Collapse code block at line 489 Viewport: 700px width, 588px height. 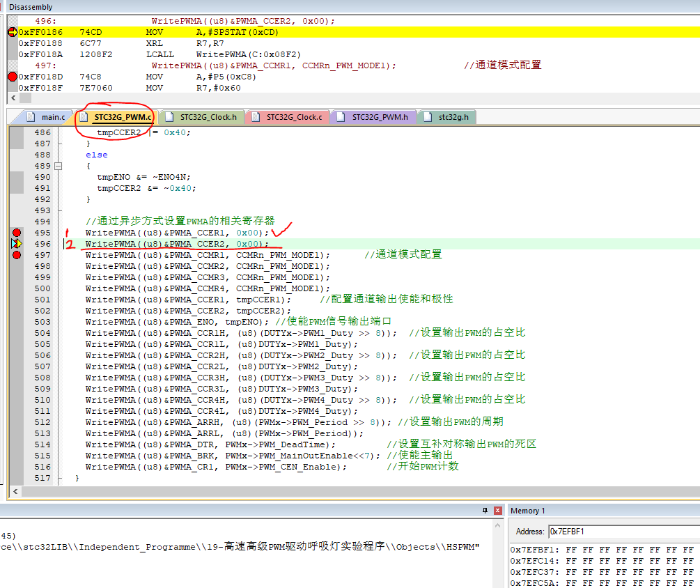coord(58,166)
